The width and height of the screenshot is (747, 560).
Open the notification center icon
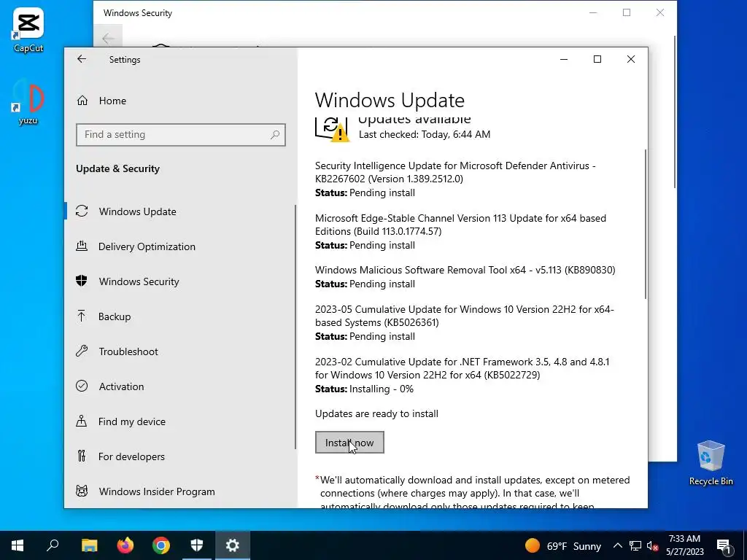click(x=724, y=546)
